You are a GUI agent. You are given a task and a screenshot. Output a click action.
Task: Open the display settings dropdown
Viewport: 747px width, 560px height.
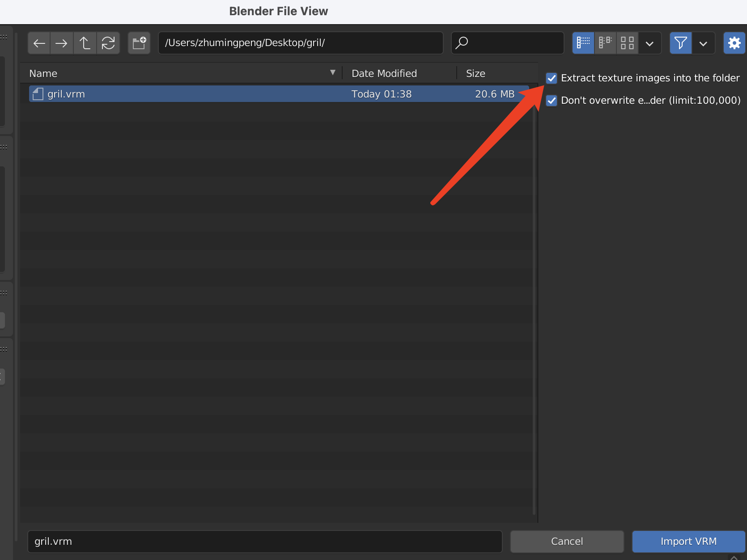[x=649, y=43]
